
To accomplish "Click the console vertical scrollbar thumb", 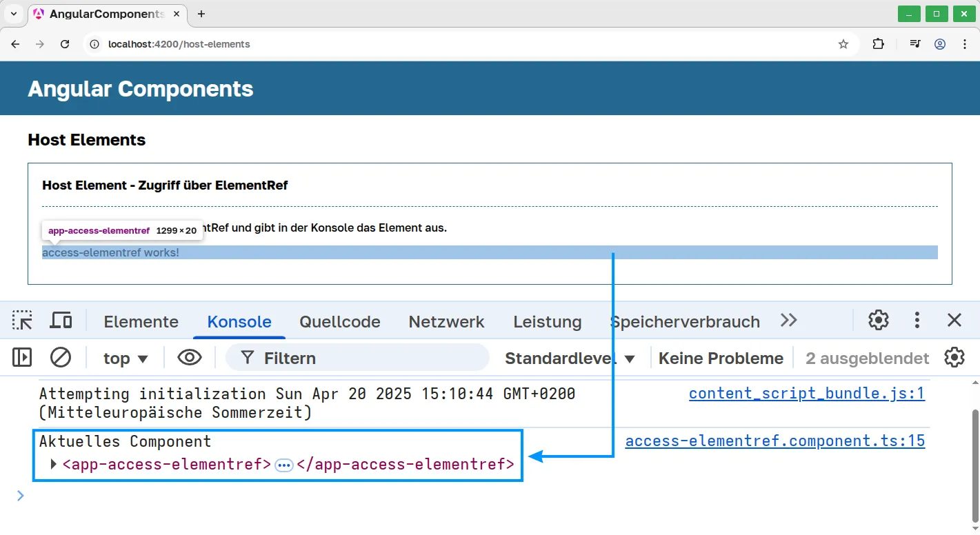I will [x=975, y=465].
